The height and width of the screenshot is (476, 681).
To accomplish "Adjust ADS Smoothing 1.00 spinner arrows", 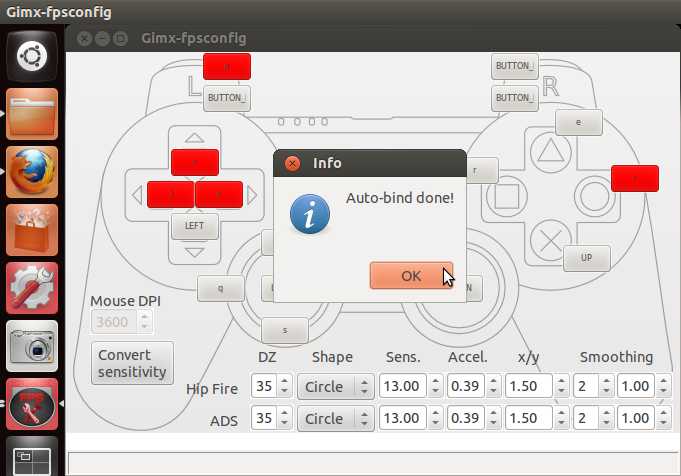I will point(663,418).
